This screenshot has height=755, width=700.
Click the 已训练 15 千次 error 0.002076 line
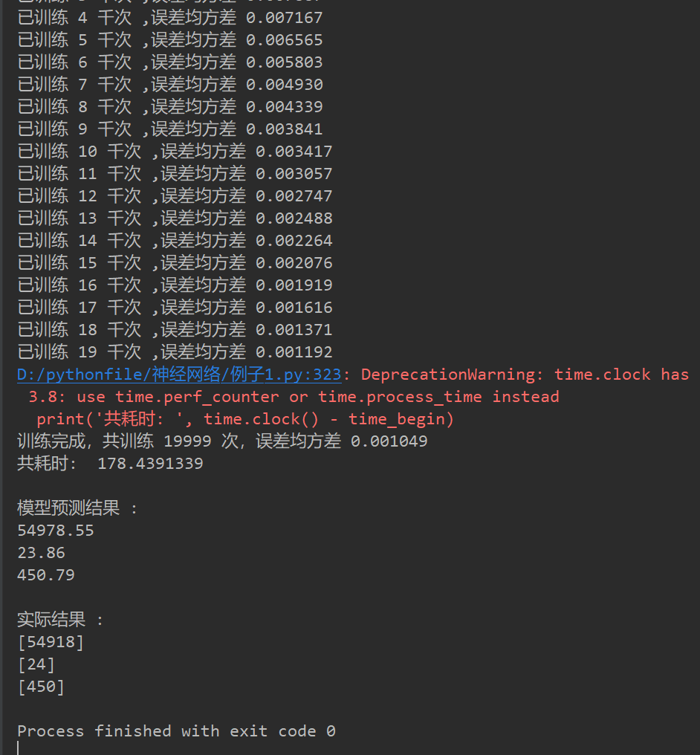click(x=175, y=263)
